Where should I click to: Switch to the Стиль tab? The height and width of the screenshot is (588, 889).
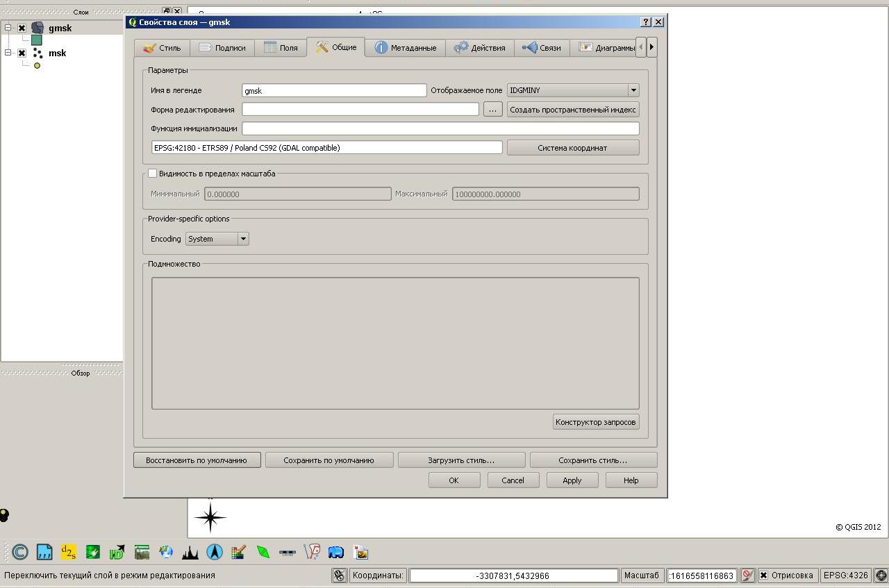coord(162,48)
